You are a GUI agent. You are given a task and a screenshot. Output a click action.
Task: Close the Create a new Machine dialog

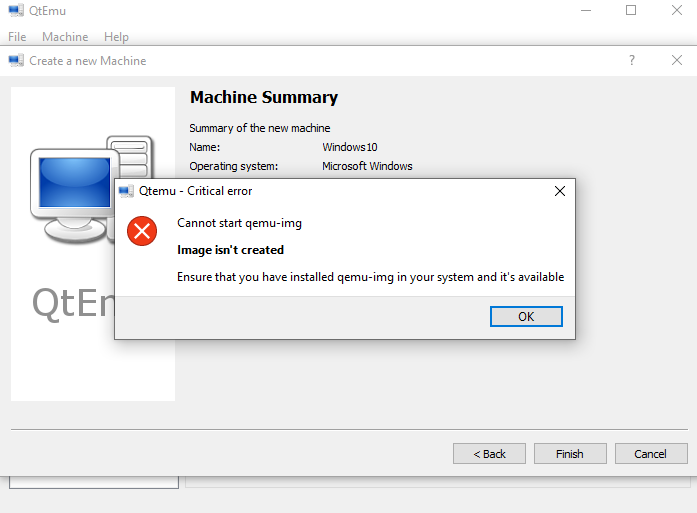[x=677, y=60]
